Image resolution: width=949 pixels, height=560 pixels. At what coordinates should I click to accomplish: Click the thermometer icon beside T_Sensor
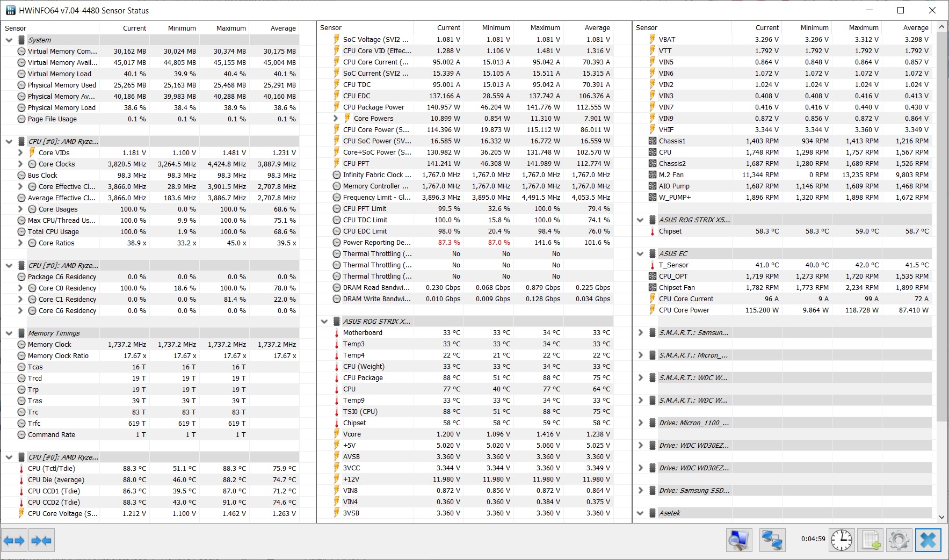pos(653,265)
